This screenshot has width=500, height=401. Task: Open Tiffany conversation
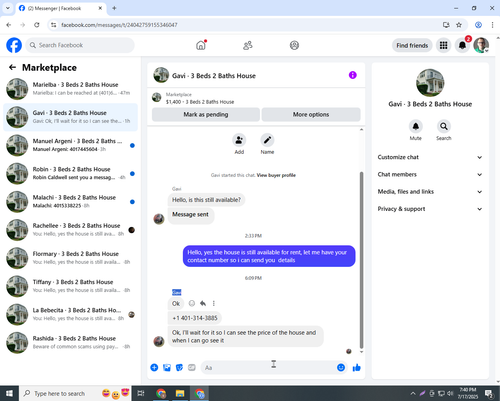point(70,286)
